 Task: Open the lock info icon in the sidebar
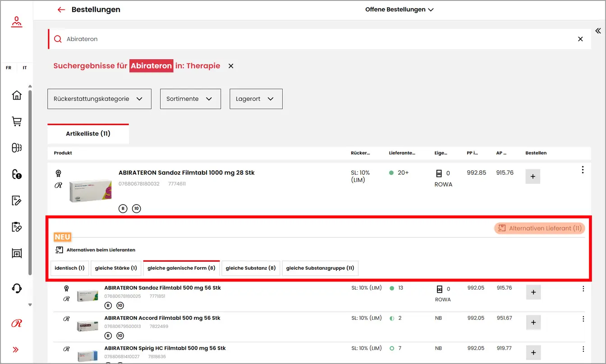(17, 174)
